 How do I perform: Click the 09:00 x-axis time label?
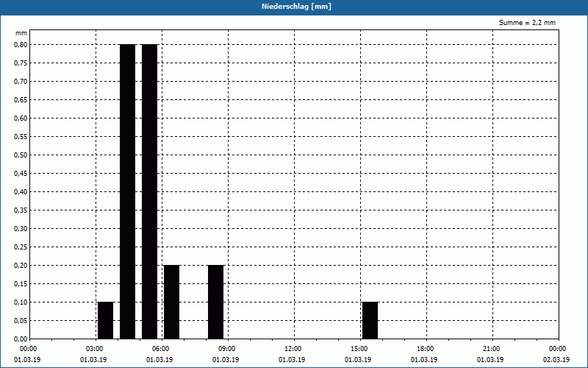pos(227,349)
